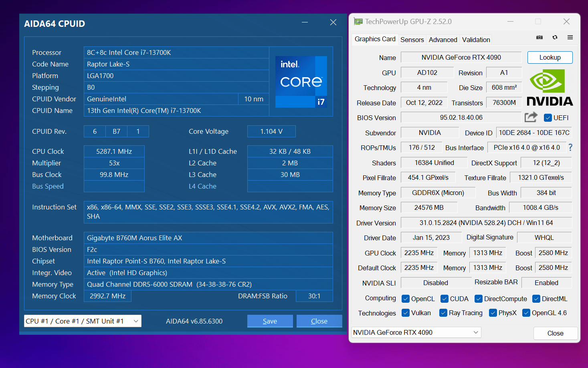Click the Bus Speed label in AIDA64
Viewport: 588px width, 368px height.
[48, 186]
